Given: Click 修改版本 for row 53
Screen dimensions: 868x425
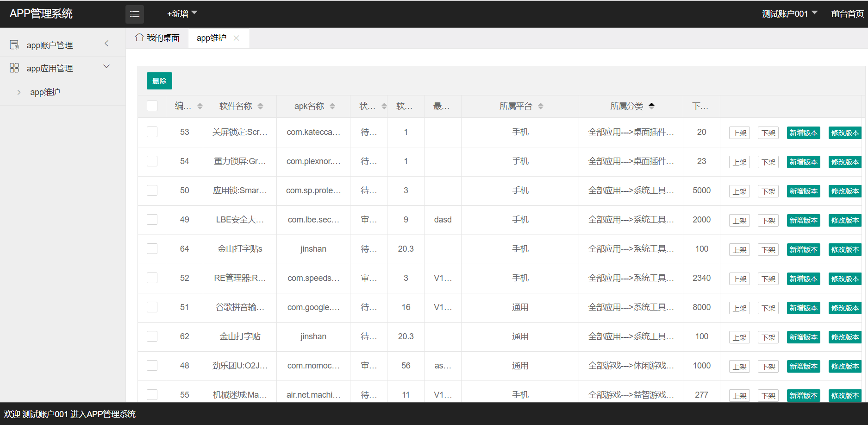Looking at the screenshot, I should [x=845, y=133].
